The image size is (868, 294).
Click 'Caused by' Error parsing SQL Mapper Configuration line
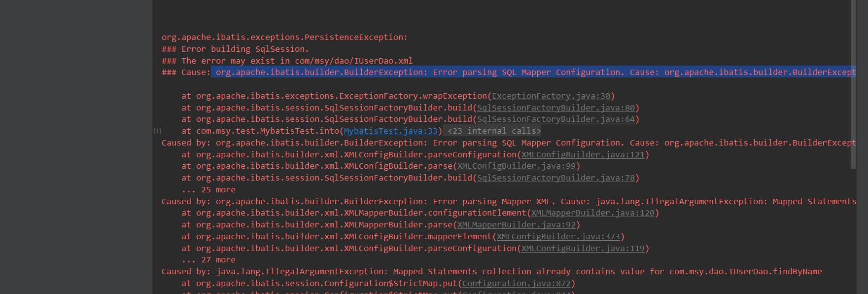[509, 143]
